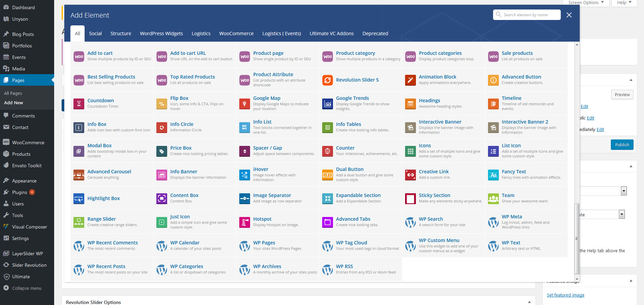Click the Dual Button element icon
This screenshot has width=644, height=305.
(x=328, y=175)
